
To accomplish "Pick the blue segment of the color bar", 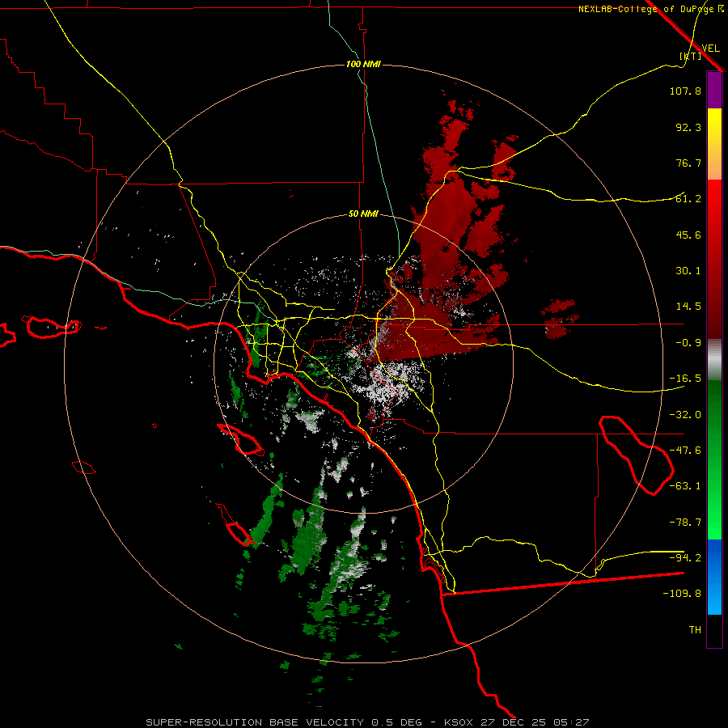I will (x=714, y=577).
